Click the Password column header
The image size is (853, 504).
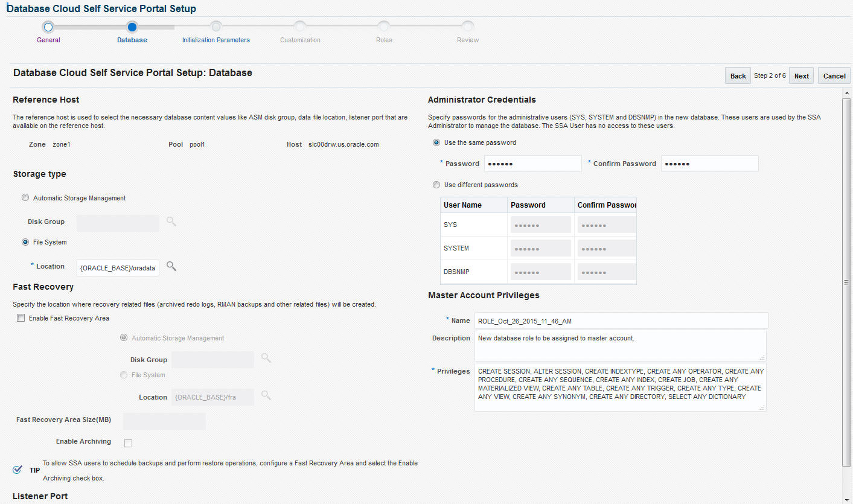(541, 205)
